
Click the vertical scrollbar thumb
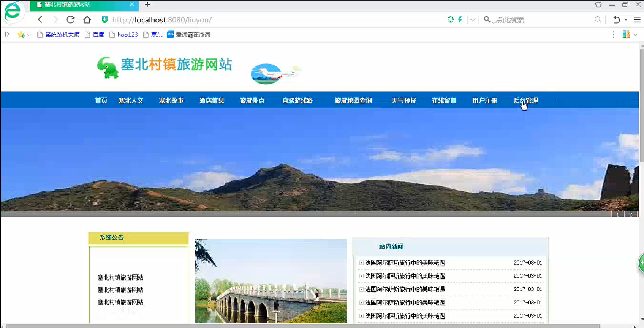click(641, 106)
